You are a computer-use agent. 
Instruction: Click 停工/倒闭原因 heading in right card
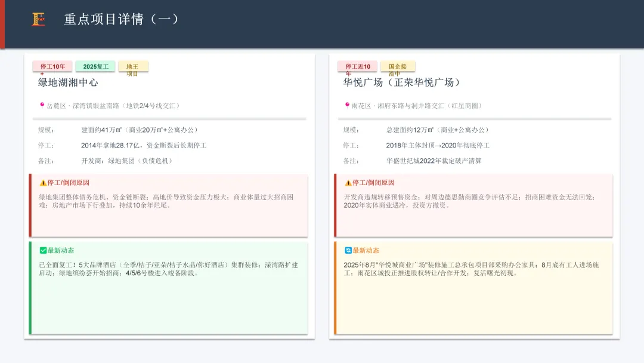click(373, 183)
